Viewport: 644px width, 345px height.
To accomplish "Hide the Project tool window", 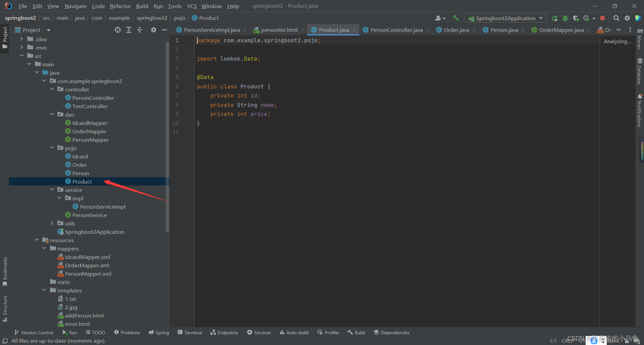I will 164,30.
